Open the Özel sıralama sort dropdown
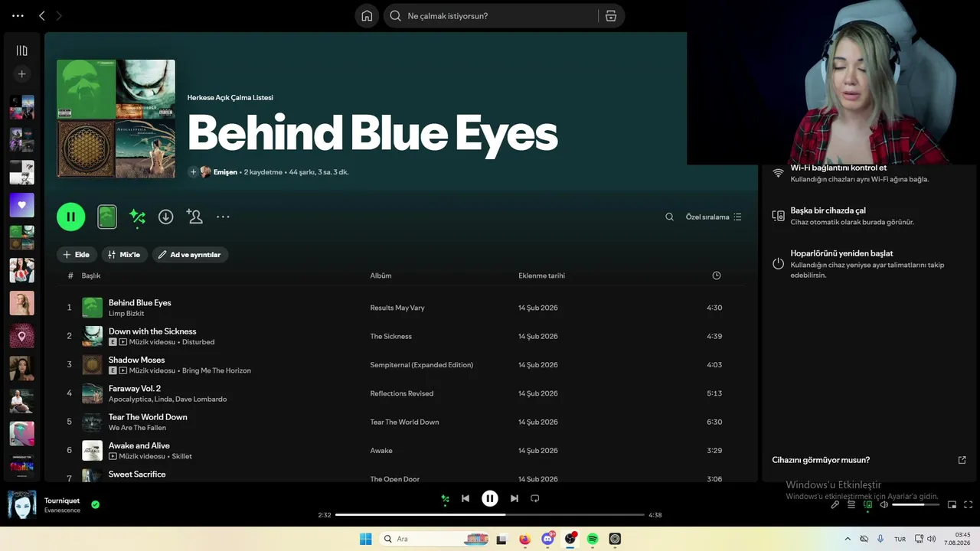Viewport: 980px width, 551px height. (714, 217)
